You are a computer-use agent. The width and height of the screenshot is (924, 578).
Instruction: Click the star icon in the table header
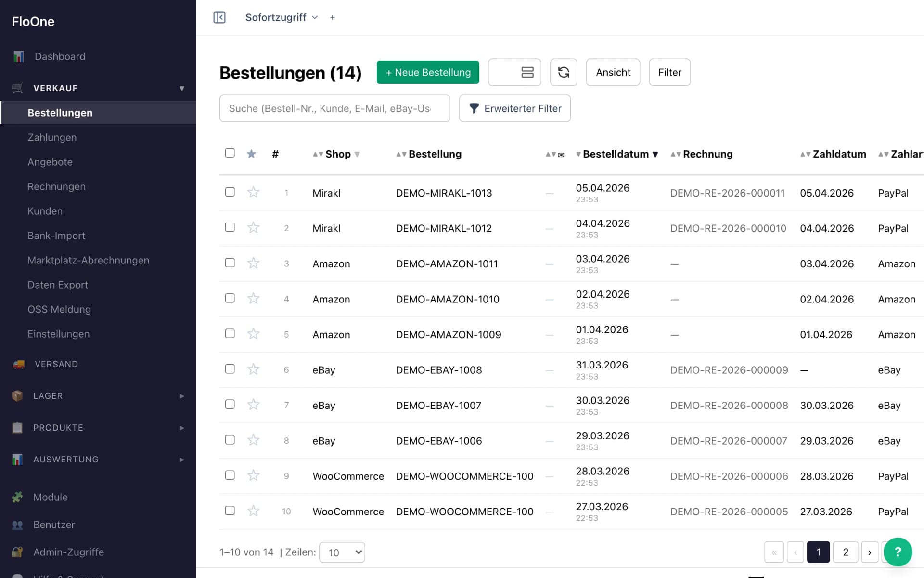(251, 154)
